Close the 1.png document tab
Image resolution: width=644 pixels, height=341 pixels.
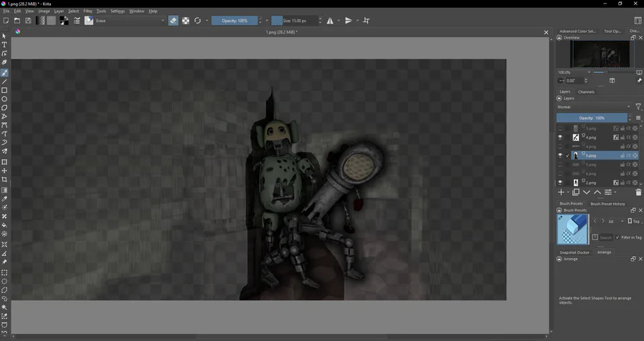pos(546,32)
